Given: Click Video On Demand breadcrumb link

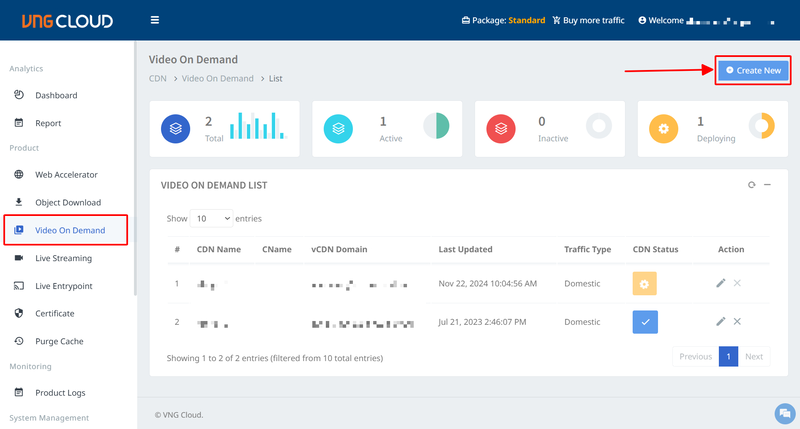Looking at the screenshot, I should (217, 79).
